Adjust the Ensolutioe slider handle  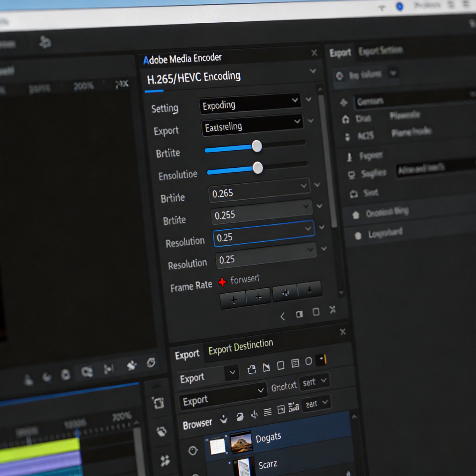point(258,168)
